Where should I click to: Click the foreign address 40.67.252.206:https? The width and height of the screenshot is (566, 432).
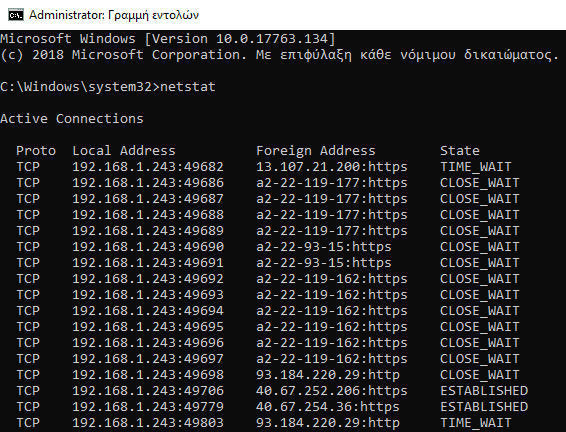[332, 390]
